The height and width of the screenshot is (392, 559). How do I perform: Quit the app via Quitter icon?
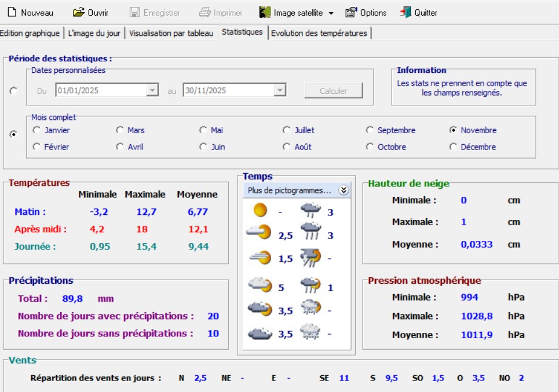(405, 12)
